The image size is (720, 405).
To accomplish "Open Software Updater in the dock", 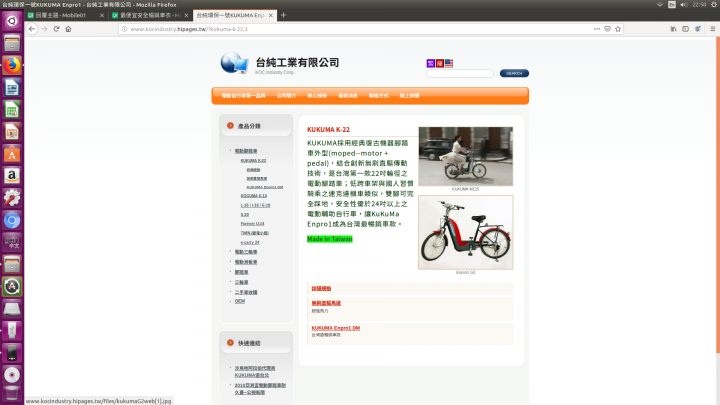I will pos(12,287).
